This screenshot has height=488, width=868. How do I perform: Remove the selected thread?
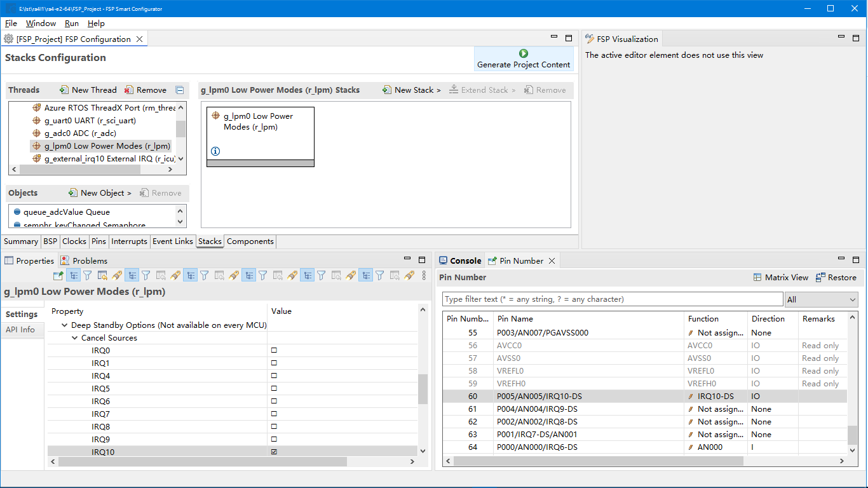click(x=146, y=90)
